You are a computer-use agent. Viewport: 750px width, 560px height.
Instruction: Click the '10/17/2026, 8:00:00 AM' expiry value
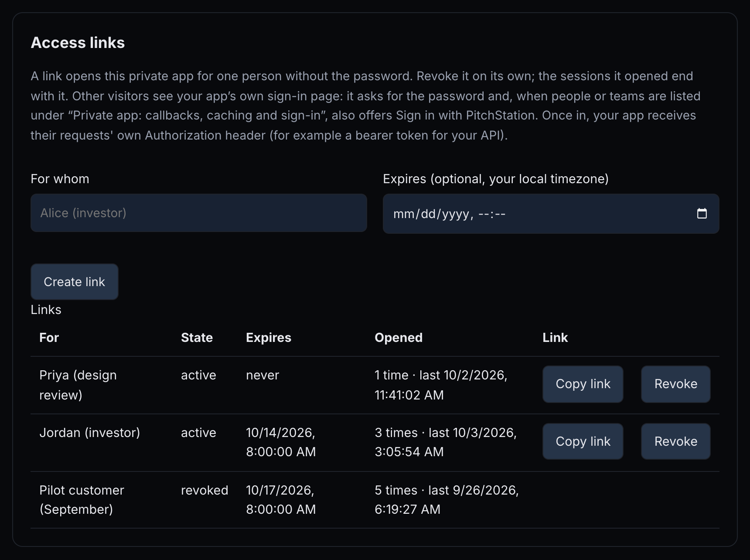(281, 500)
